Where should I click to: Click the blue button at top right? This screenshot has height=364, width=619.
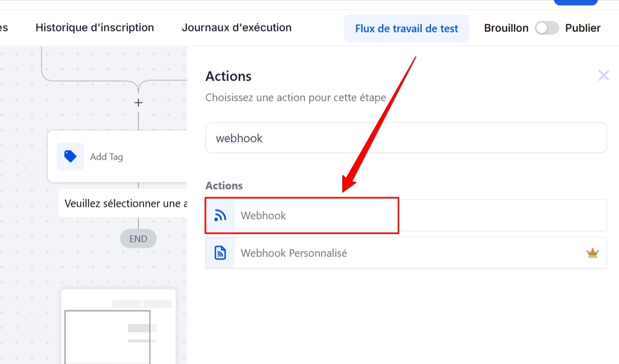[x=575, y=2]
